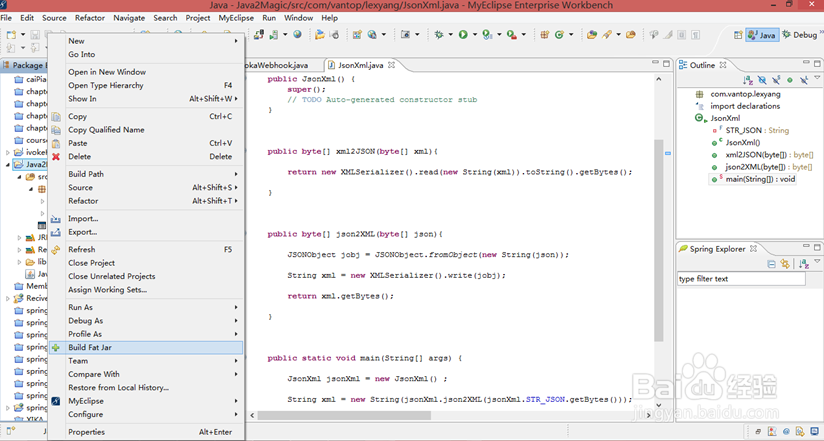824x441 pixels.
Task: Click the Java2Magic project folder icon
Action: click(x=19, y=165)
